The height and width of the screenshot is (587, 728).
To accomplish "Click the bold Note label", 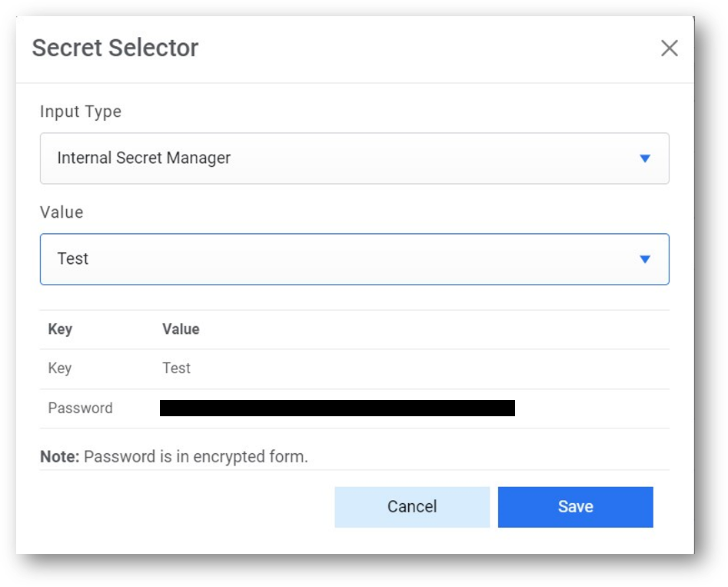I will point(59,456).
